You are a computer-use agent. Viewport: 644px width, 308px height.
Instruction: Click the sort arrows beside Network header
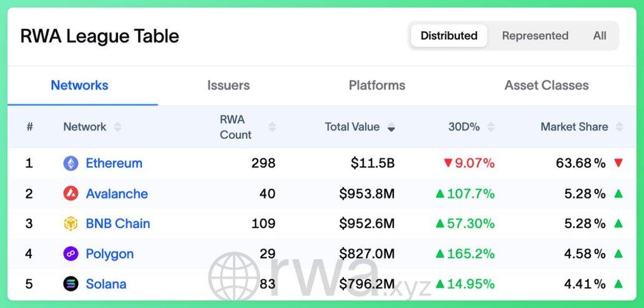coord(117,127)
